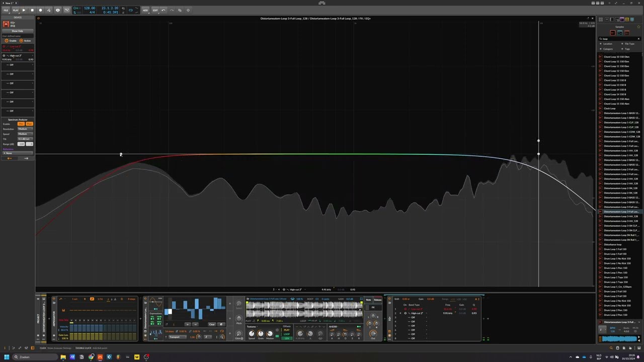Open the Windows Start menu
This screenshot has height=362, width=644.
7,357
